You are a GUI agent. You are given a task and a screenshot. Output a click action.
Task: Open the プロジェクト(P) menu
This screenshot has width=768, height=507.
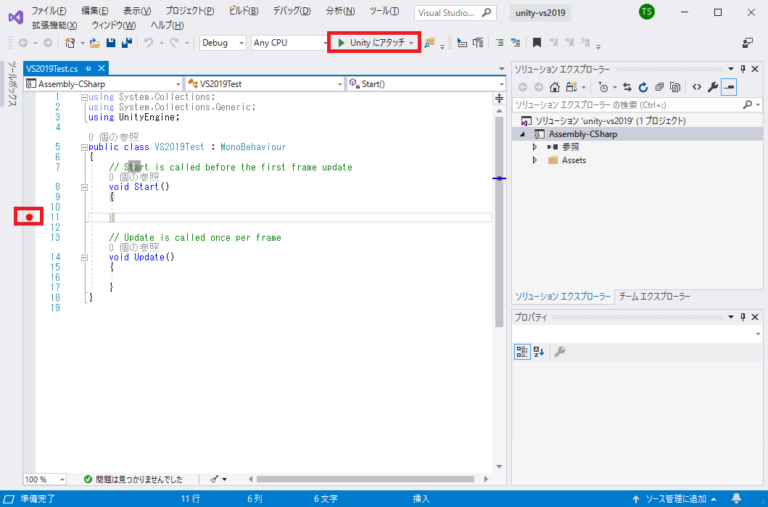point(190,11)
